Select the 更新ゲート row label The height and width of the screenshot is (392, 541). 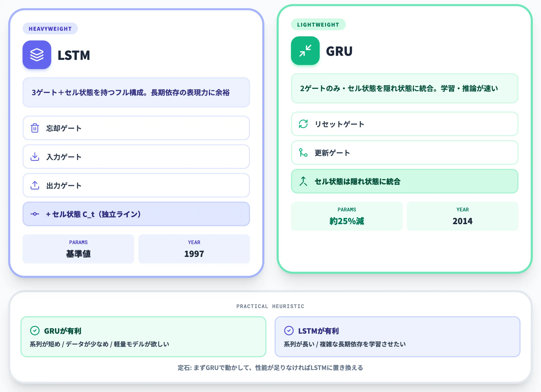coord(332,153)
